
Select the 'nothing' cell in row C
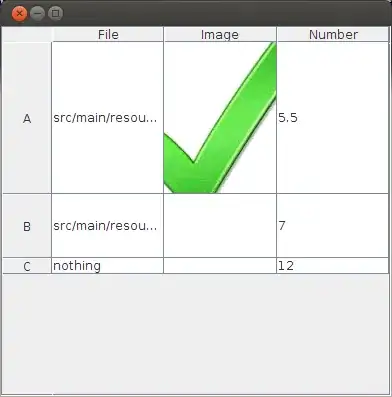click(108, 266)
